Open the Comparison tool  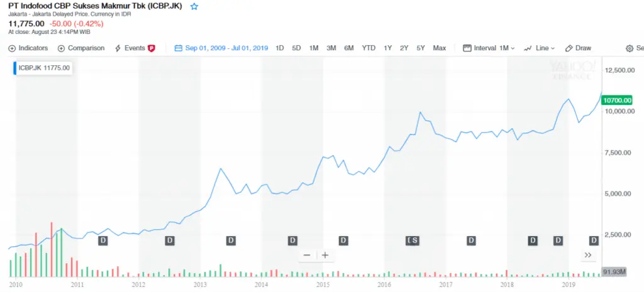[81, 48]
